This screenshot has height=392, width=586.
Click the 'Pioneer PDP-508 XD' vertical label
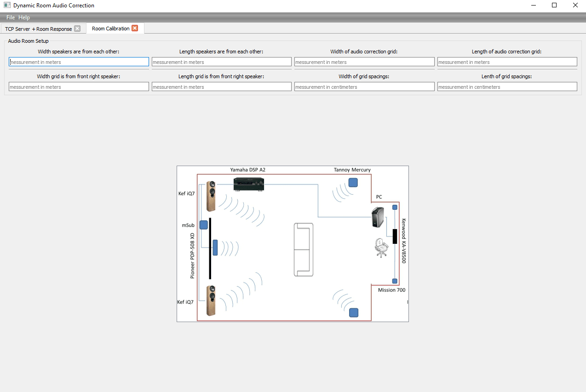pos(192,255)
